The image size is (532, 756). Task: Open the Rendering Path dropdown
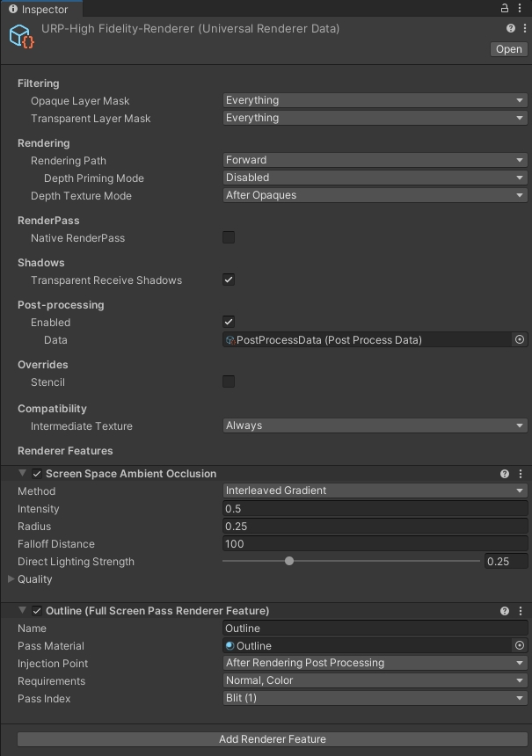click(x=375, y=160)
